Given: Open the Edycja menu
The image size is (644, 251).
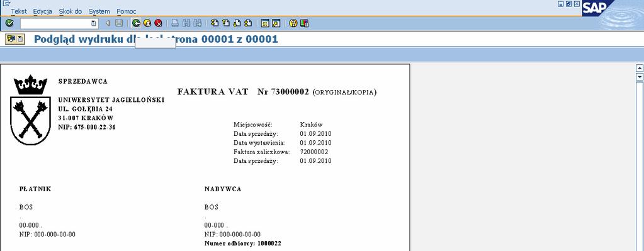Looking at the screenshot, I should point(43,11).
